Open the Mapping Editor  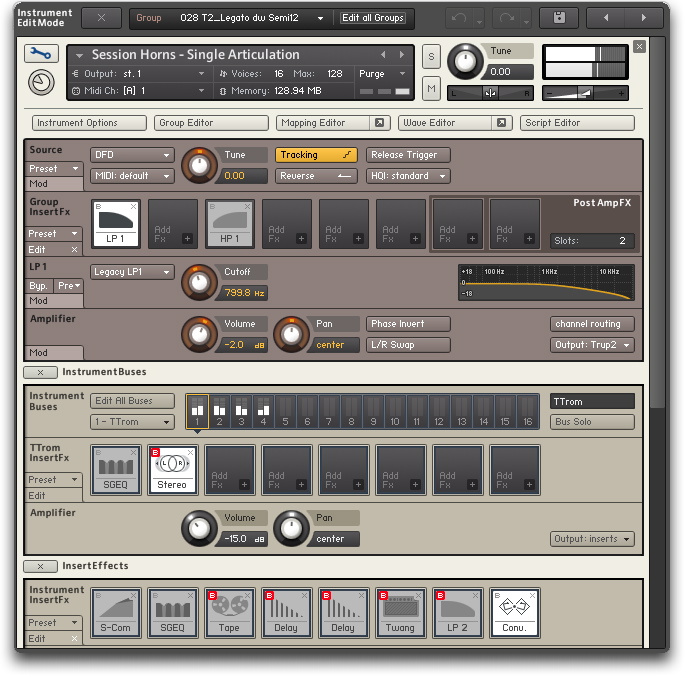tap(322, 123)
